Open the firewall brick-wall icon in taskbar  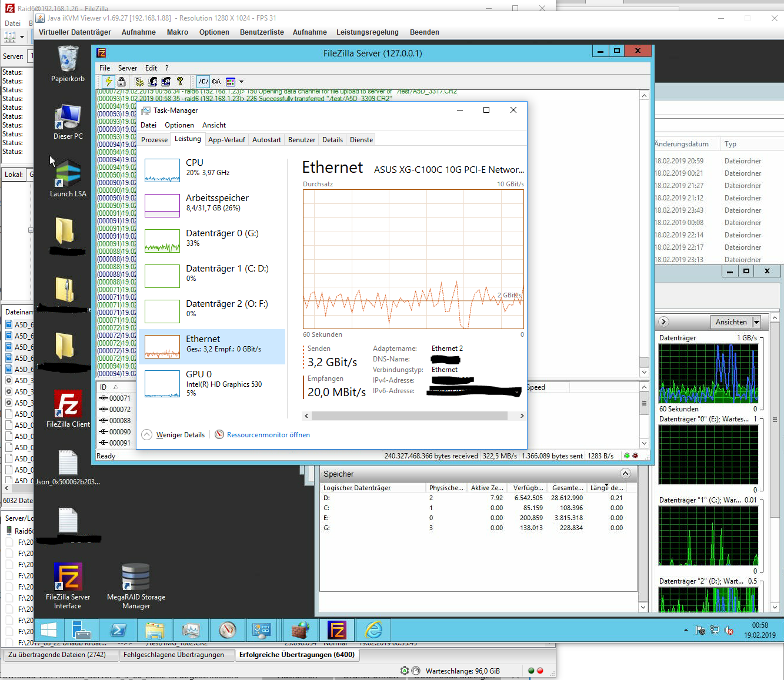pos(301,630)
